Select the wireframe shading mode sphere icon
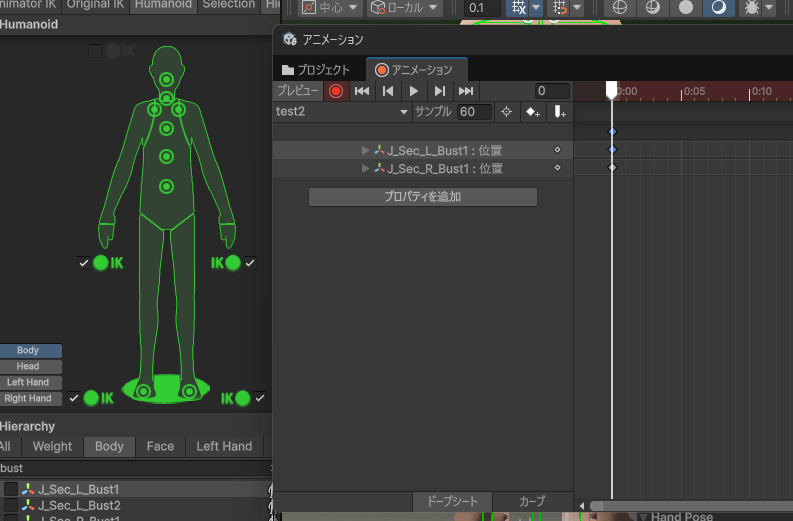 (x=619, y=8)
